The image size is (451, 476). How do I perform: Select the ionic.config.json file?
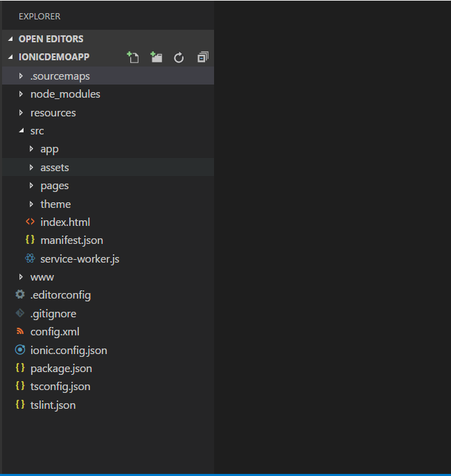(108, 351)
